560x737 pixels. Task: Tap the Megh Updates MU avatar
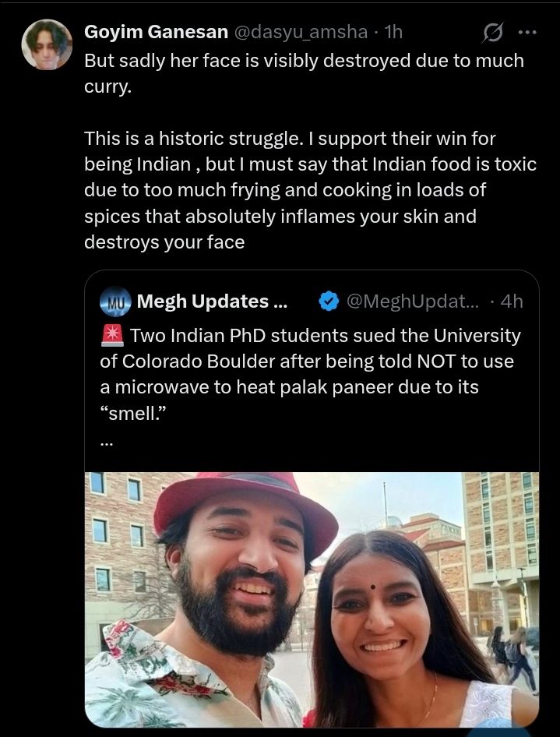click(x=115, y=301)
